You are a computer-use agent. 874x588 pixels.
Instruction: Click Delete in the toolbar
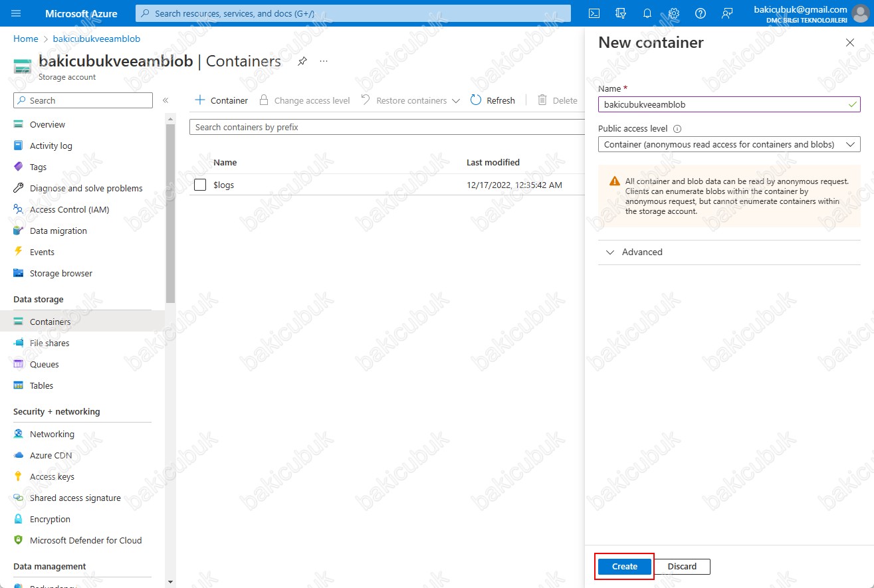(x=557, y=100)
